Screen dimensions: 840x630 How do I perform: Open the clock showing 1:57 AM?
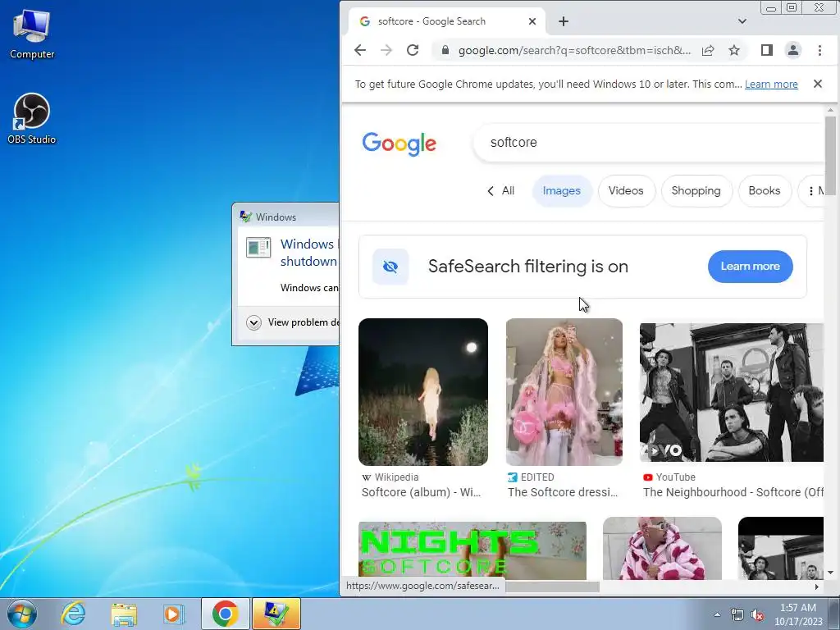click(x=798, y=614)
